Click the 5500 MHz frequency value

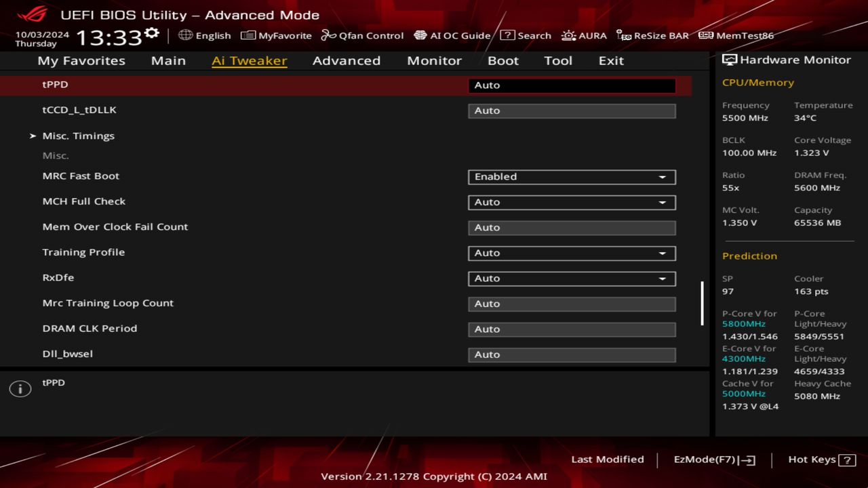tap(745, 118)
